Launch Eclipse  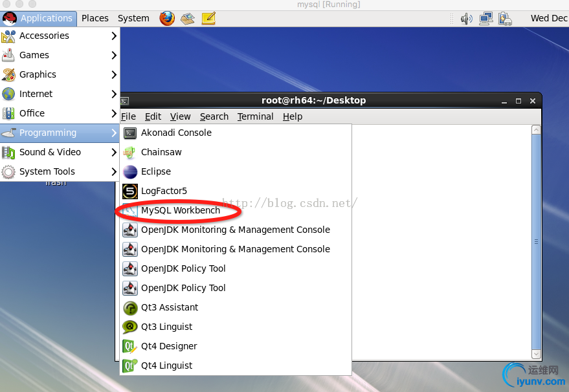click(236, 171)
